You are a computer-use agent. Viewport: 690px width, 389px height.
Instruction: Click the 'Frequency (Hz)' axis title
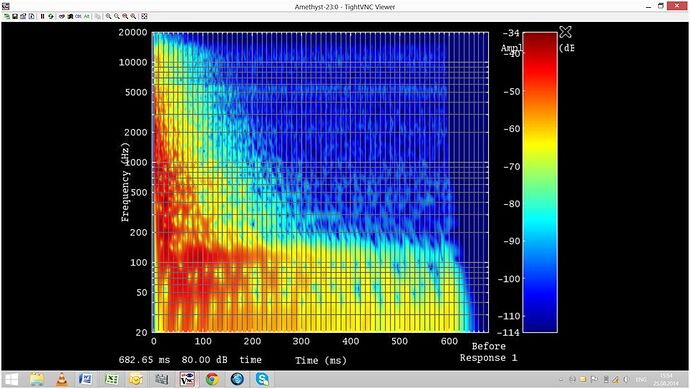click(125, 182)
